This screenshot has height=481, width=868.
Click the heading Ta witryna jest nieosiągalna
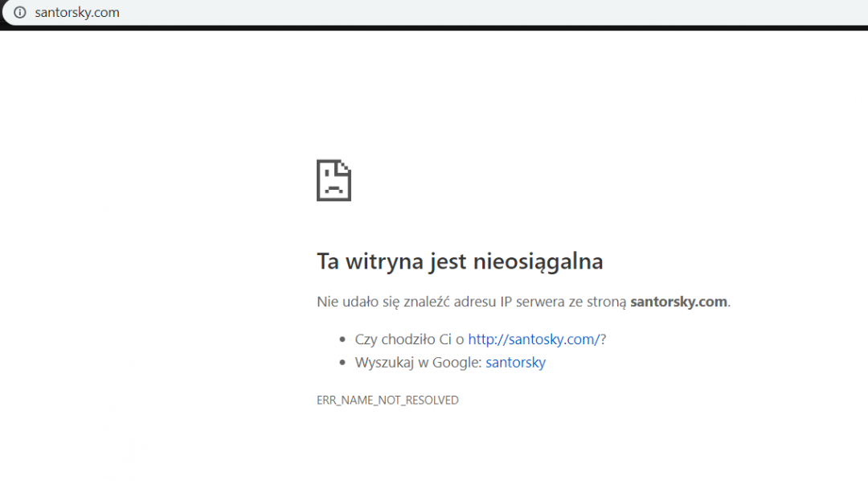pos(460,261)
